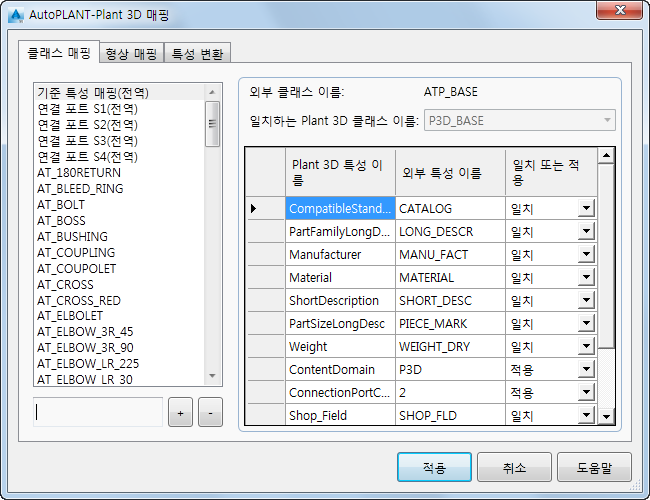The image size is (650, 500).
Task: Select AT_COUPOLET in the class list
Action: tap(119, 269)
